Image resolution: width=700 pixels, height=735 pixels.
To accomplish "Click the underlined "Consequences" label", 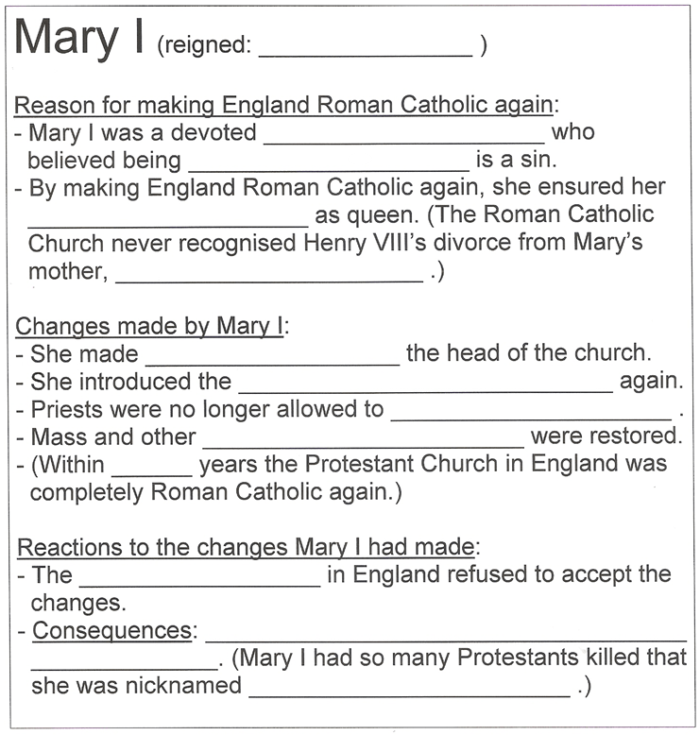I will point(111,630).
